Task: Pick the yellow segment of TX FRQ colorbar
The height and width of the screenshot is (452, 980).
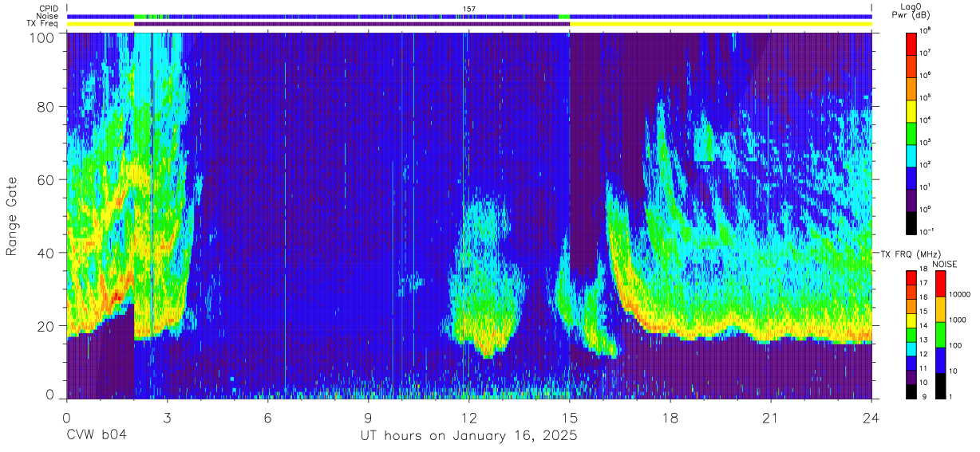Action: [x=911, y=320]
